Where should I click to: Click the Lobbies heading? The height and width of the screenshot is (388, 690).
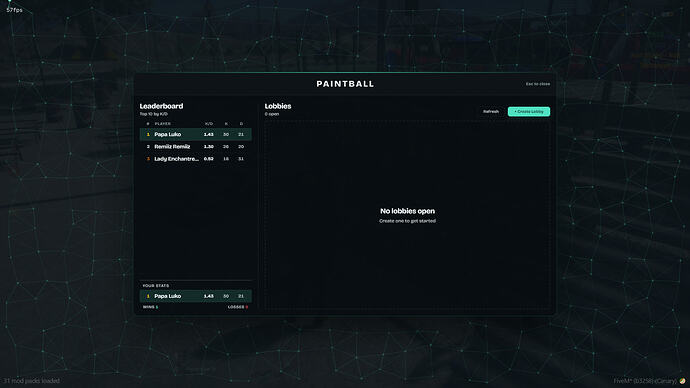coord(278,106)
